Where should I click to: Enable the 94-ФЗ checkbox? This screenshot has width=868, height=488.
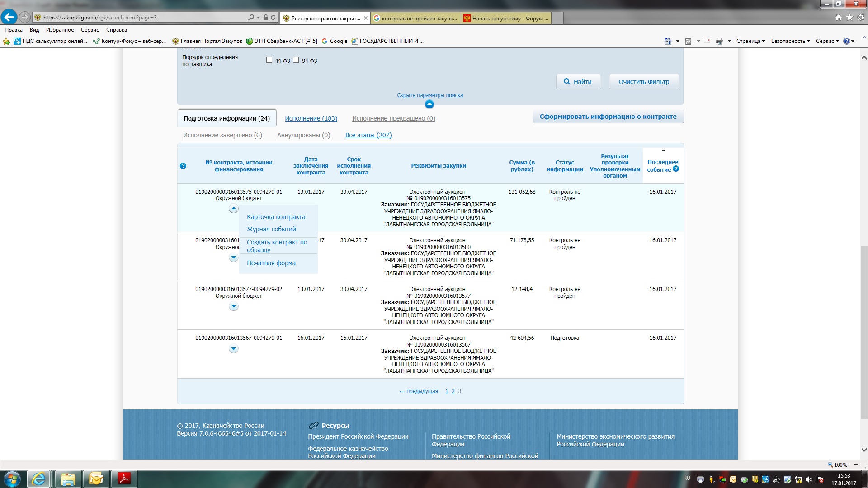click(x=296, y=60)
